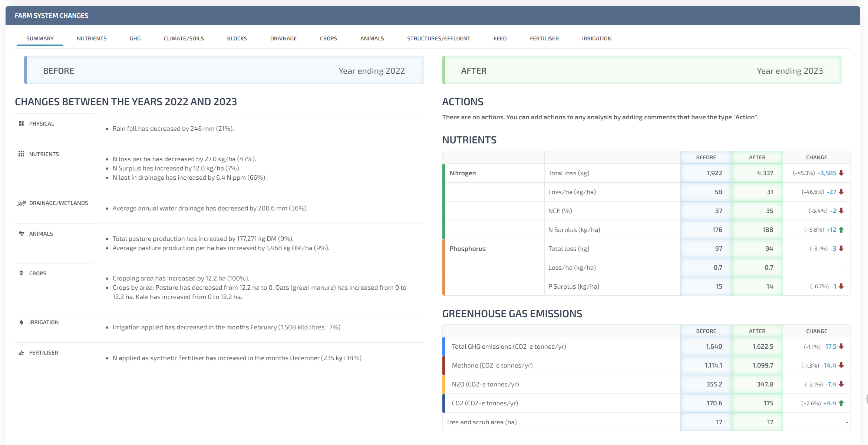868x445 pixels.
Task: Open the Irrigation tab
Action: (x=596, y=39)
